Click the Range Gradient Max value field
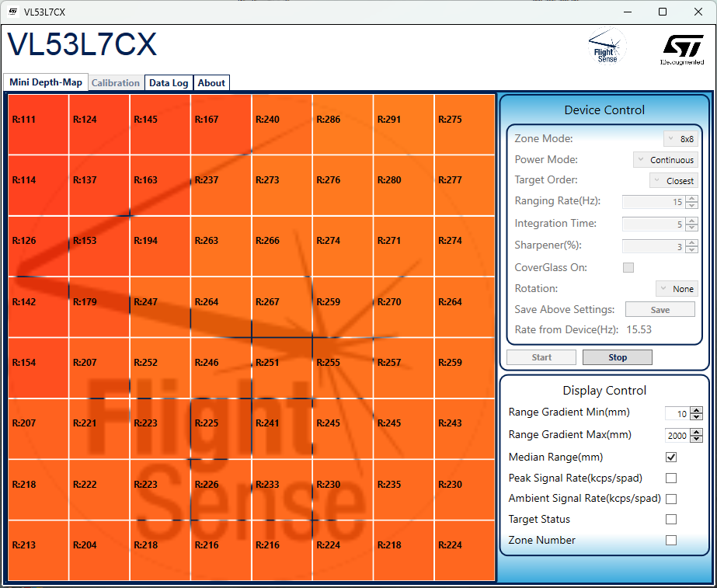 coord(677,435)
